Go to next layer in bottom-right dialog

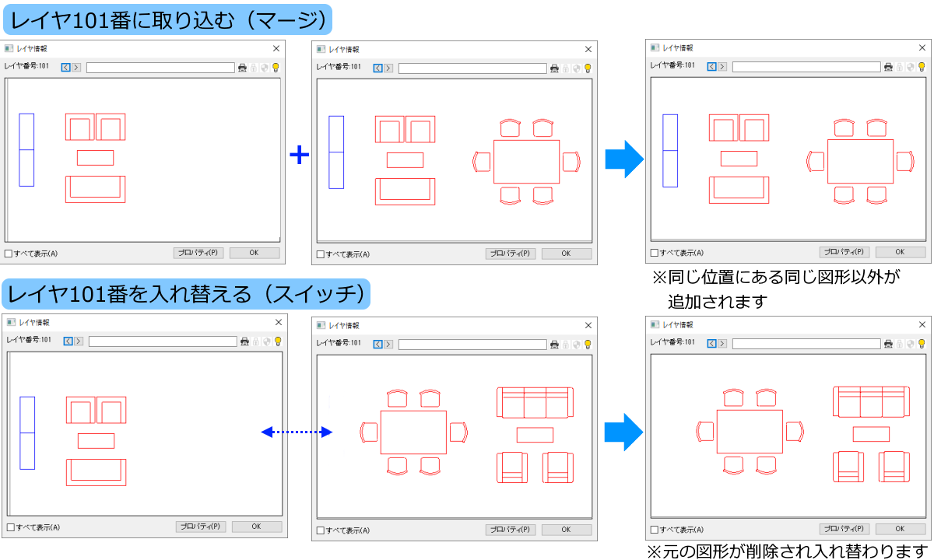coord(722,343)
